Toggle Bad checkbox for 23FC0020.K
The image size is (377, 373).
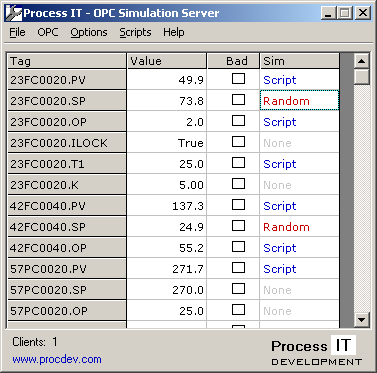point(238,184)
